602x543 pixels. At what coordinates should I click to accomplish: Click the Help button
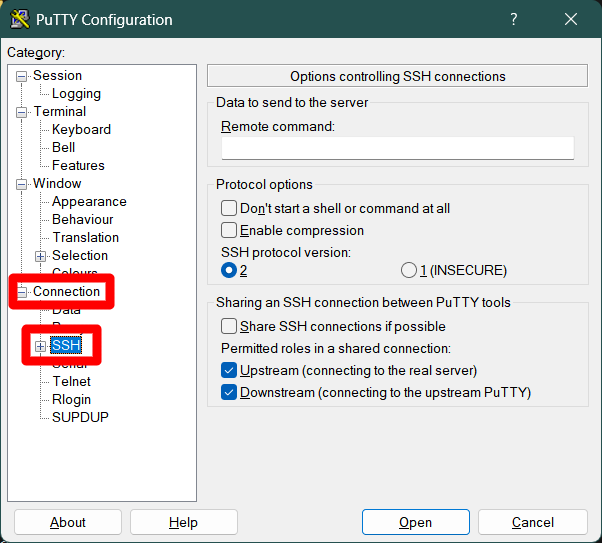pos(184,522)
